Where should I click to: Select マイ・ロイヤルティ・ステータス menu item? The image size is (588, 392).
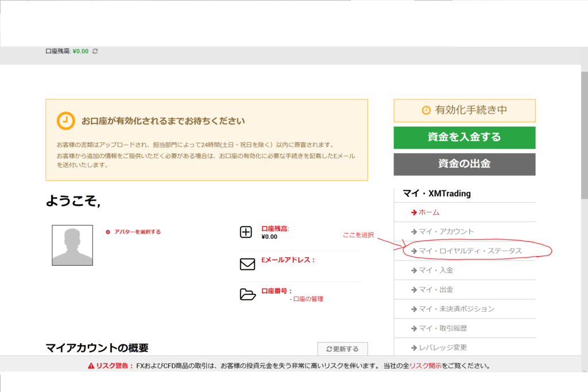(x=470, y=251)
